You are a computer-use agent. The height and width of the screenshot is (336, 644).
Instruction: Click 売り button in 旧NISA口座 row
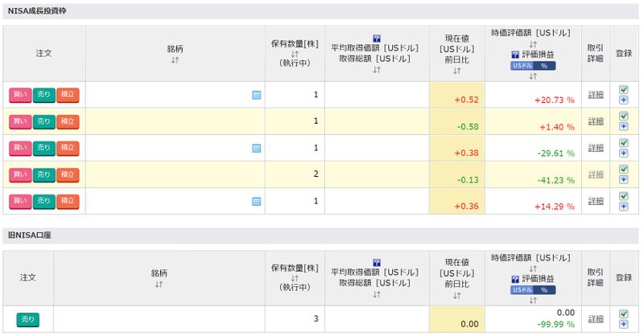pos(27,319)
